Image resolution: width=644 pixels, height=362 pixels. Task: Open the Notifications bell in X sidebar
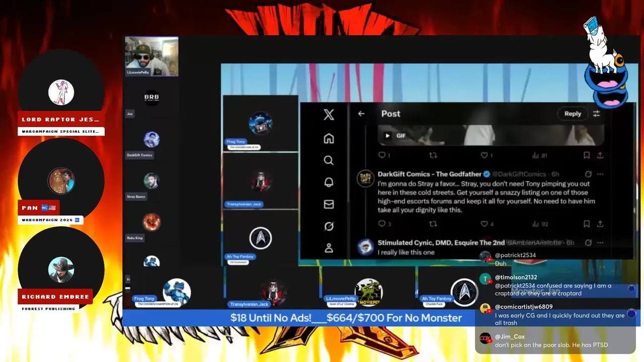tap(329, 182)
